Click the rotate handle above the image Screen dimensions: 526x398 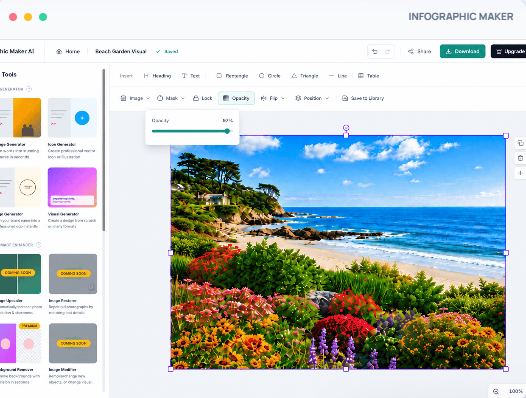tap(346, 128)
